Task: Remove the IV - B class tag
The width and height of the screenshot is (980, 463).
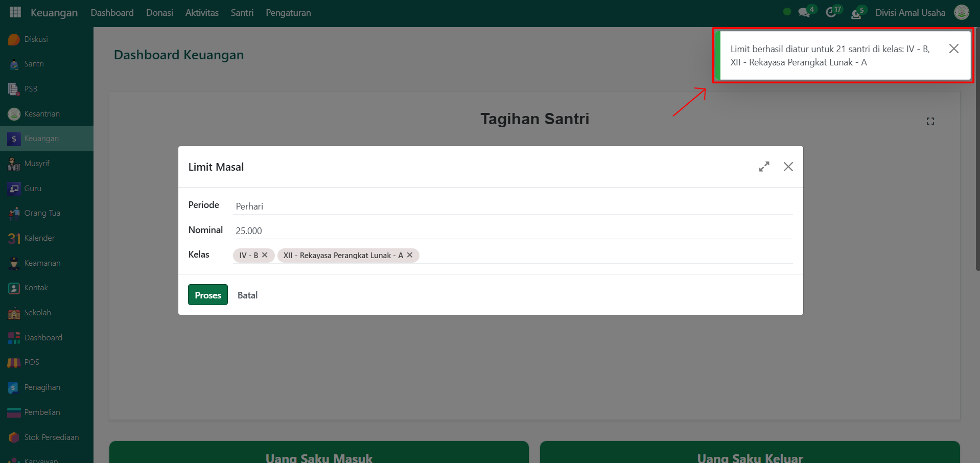Action: pos(265,255)
